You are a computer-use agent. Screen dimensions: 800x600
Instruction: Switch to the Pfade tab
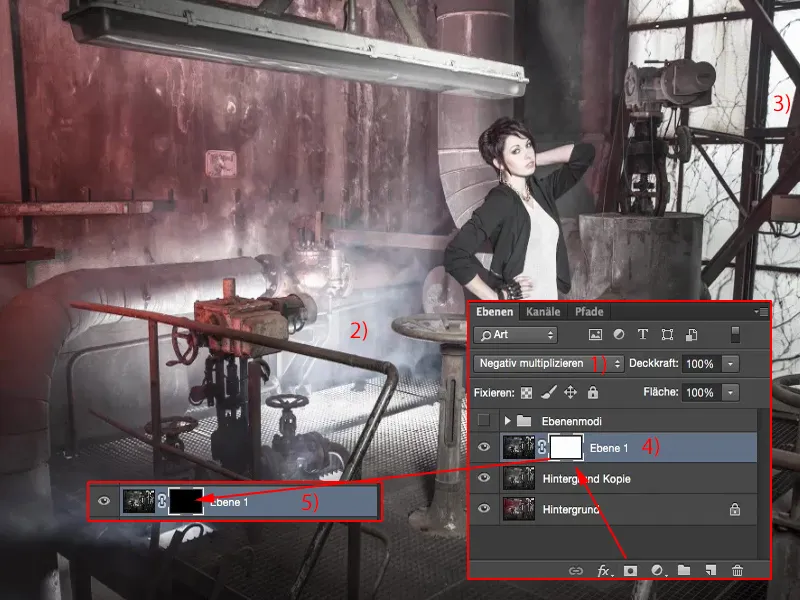[x=589, y=311]
